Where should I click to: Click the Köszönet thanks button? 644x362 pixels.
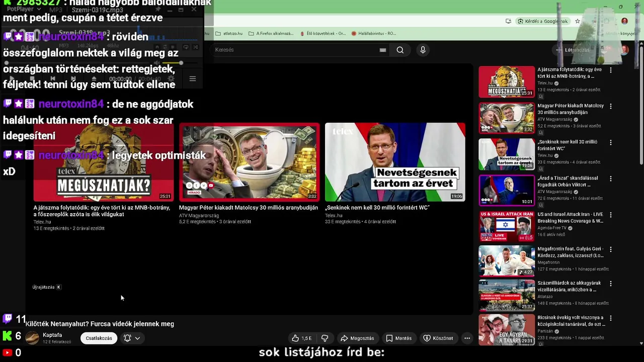point(438,338)
